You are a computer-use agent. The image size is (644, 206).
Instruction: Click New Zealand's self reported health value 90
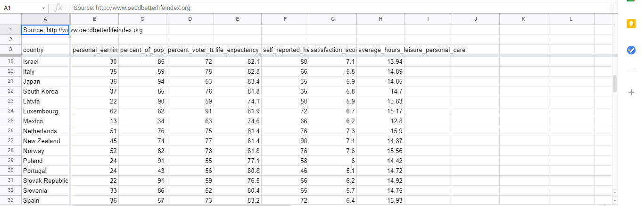285,141
